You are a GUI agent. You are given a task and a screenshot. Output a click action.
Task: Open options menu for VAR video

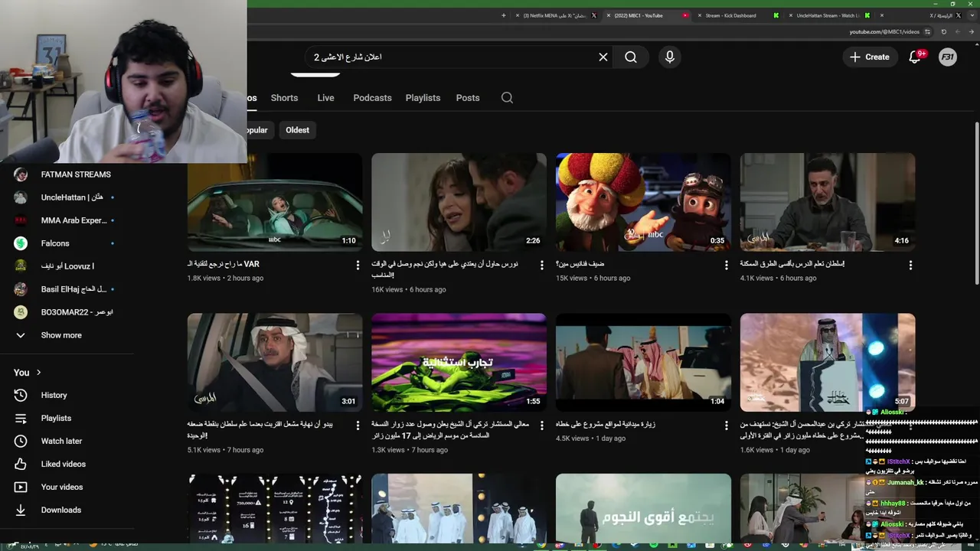358,265
